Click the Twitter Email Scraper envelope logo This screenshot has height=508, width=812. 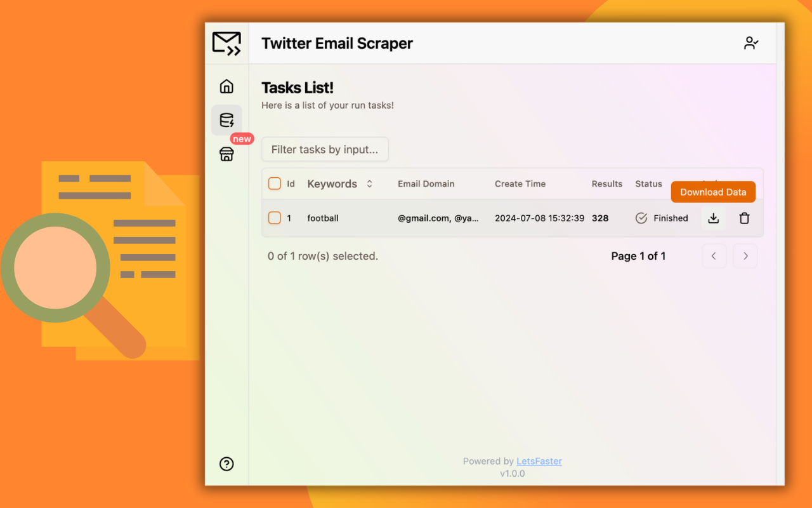(226, 44)
